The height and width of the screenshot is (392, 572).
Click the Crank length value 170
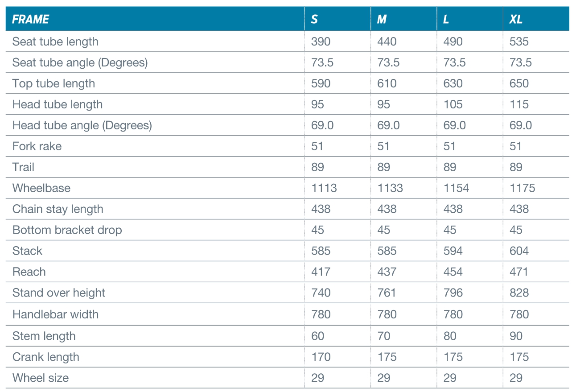321,357
